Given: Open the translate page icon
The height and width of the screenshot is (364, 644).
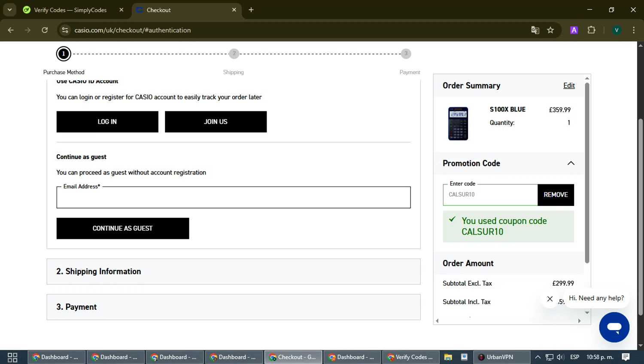Looking at the screenshot, I should pyautogui.click(x=535, y=30).
